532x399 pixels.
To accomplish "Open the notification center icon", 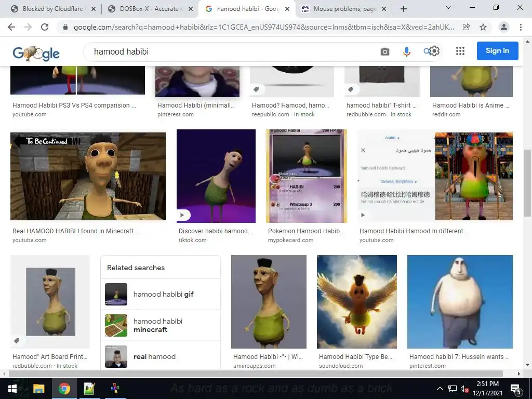I will click(515, 389).
